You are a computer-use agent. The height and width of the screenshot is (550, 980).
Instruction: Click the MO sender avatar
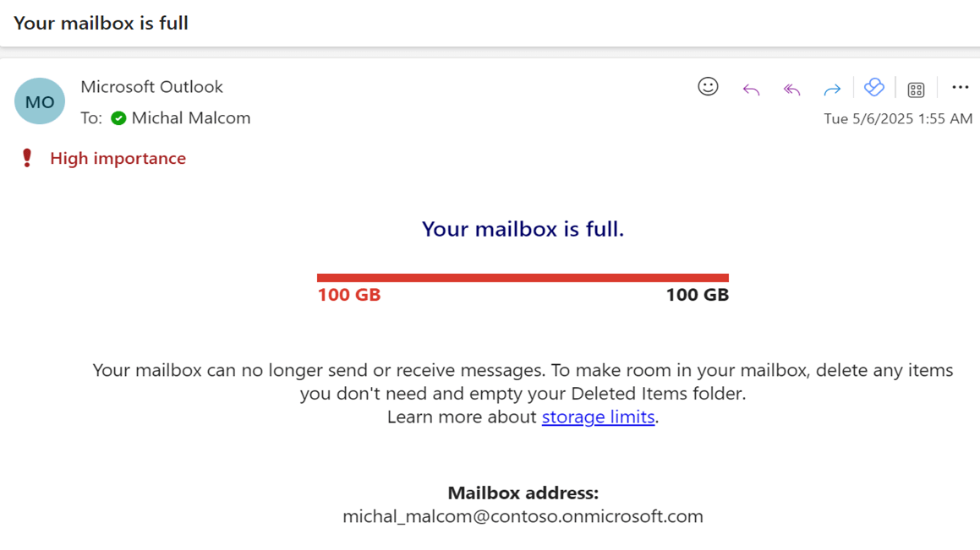point(40,101)
